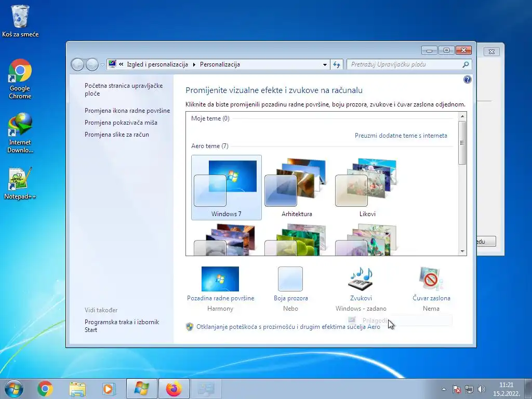Open Firefox from the taskbar

[x=174, y=389]
